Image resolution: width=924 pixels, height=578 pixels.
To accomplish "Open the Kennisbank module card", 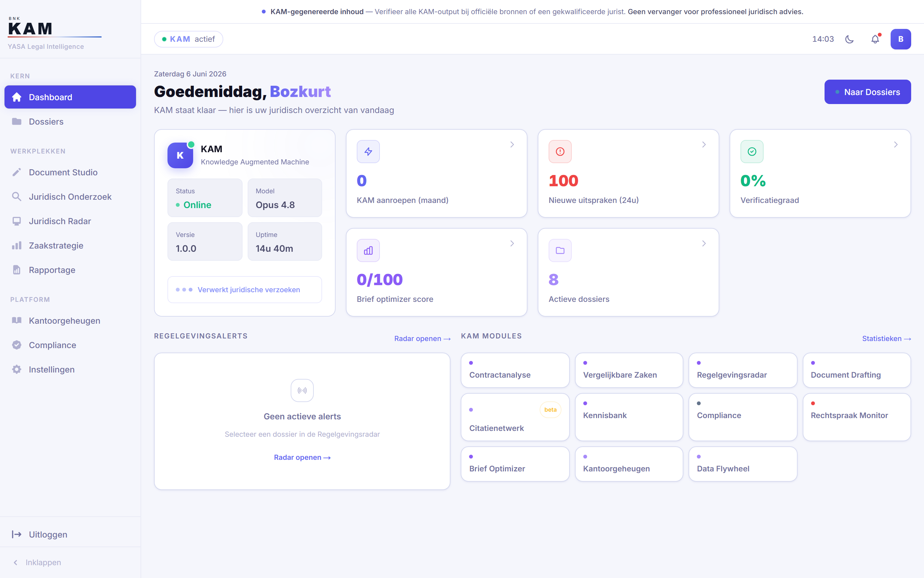I will click(x=629, y=417).
